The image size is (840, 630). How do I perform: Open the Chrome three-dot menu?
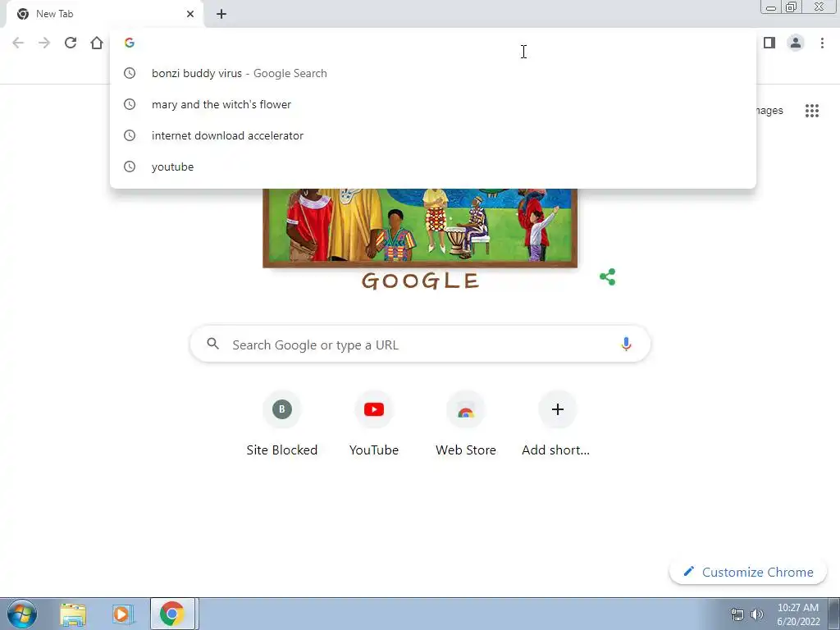pyautogui.click(x=822, y=43)
